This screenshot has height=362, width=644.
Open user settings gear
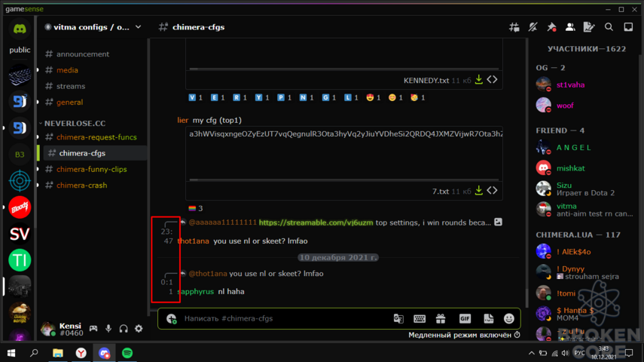pyautogui.click(x=139, y=329)
